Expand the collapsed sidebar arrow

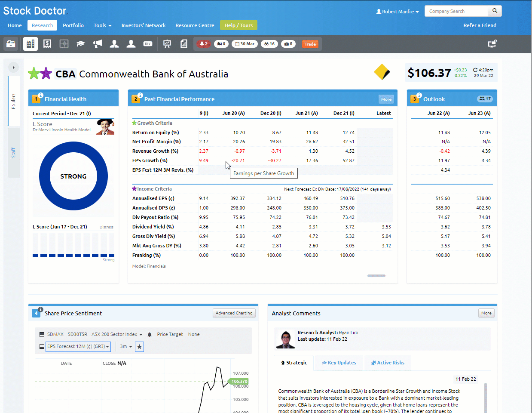coord(13,68)
